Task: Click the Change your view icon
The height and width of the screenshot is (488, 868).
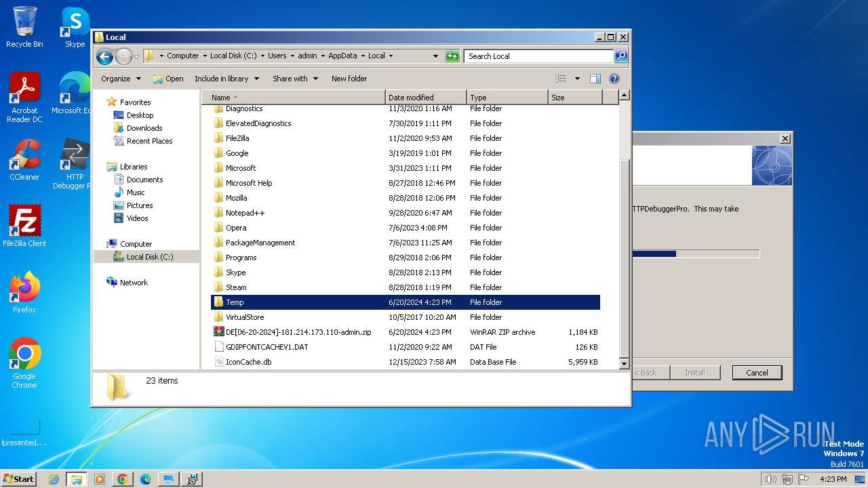Action: coord(561,79)
